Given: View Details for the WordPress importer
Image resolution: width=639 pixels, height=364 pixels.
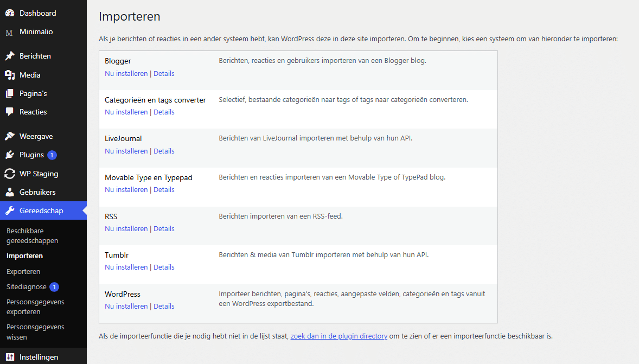Looking at the screenshot, I should click(x=164, y=306).
